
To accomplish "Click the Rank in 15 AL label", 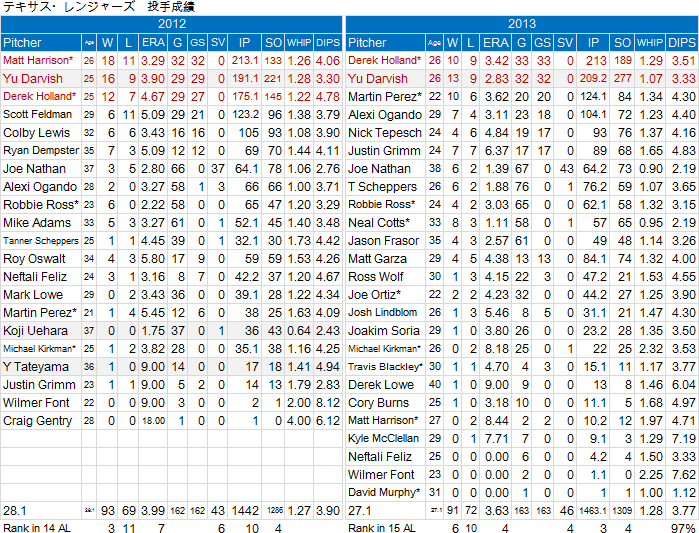I will tap(382, 528).
